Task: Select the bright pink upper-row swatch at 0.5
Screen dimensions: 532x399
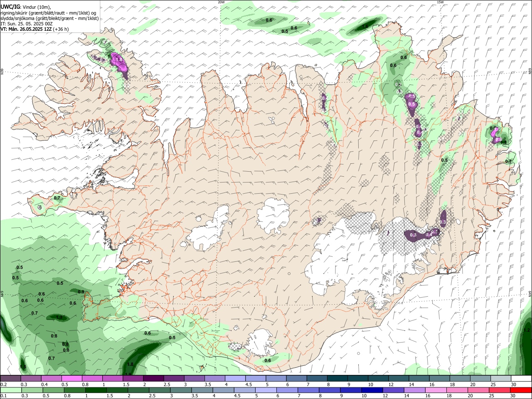Action: click(x=71, y=379)
